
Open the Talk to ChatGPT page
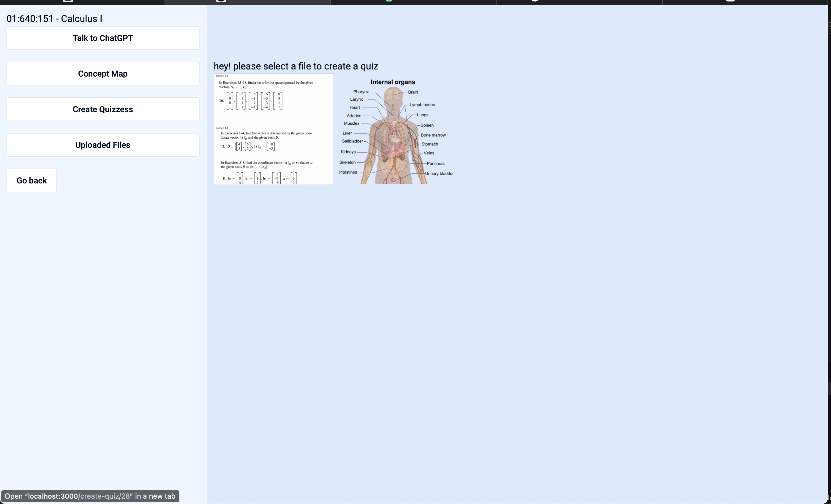coord(102,38)
